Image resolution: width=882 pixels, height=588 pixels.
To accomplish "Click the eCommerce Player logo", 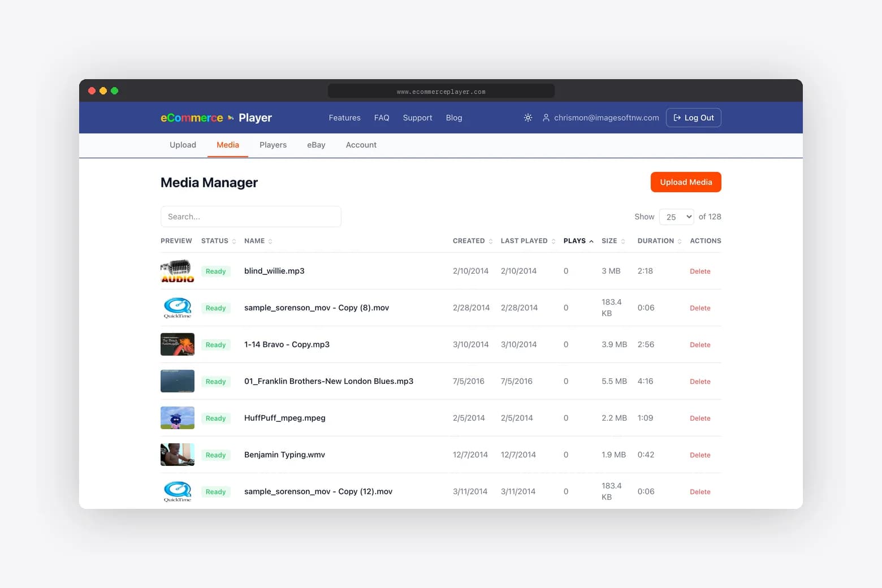I will 216,118.
